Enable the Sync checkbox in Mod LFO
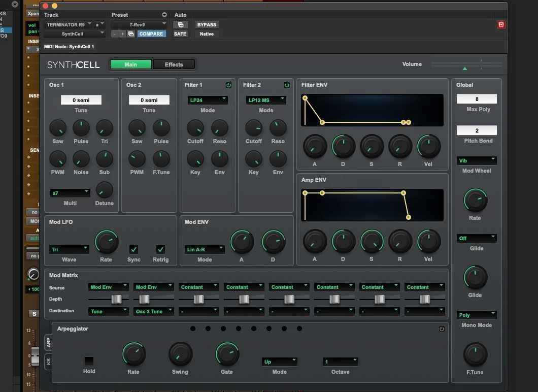Image resolution: width=538 pixels, height=392 pixels. 133,250
